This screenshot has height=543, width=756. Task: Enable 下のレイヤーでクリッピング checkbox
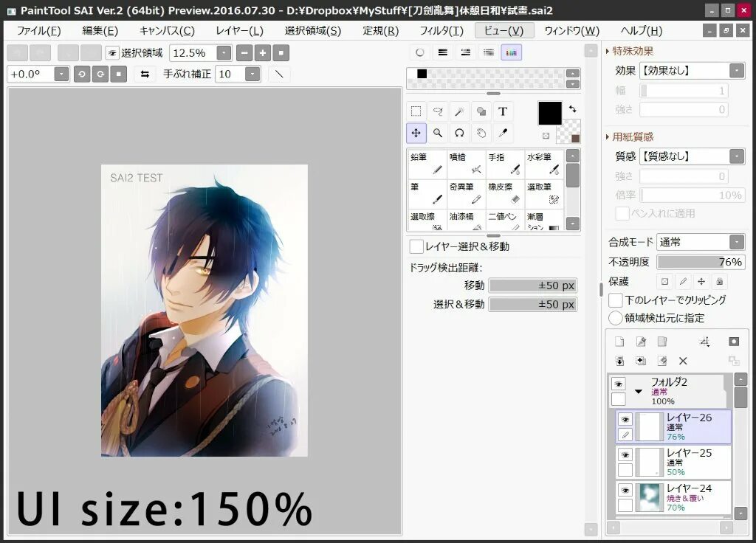pyautogui.click(x=616, y=300)
